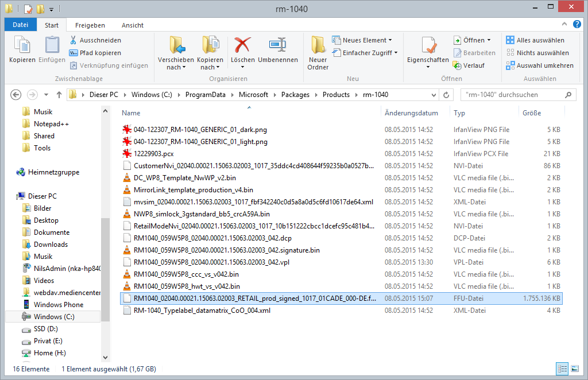588x380 pixels.
Task: Select the RM1040 .vpl file
Action: click(341, 262)
